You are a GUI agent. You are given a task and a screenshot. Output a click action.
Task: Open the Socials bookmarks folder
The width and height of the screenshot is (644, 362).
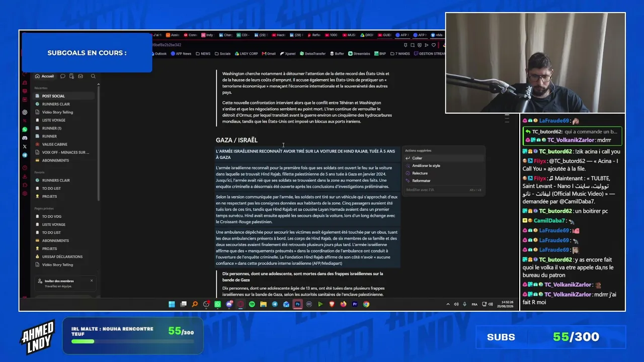pyautogui.click(x=222, y=54)
